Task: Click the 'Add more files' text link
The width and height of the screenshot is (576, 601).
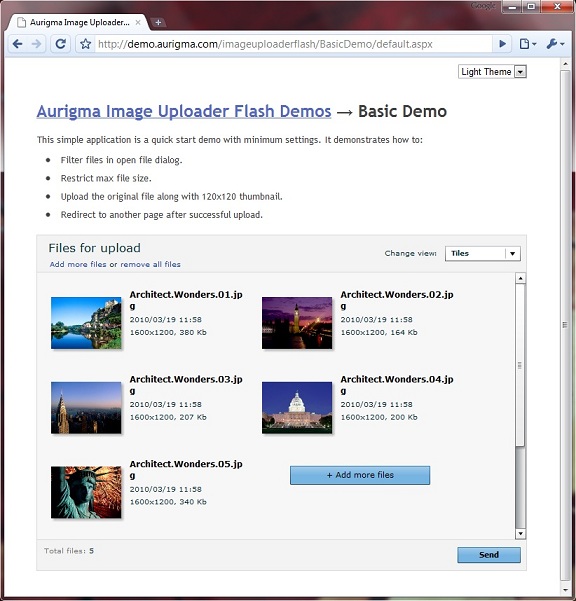Action: coord(78,264)
